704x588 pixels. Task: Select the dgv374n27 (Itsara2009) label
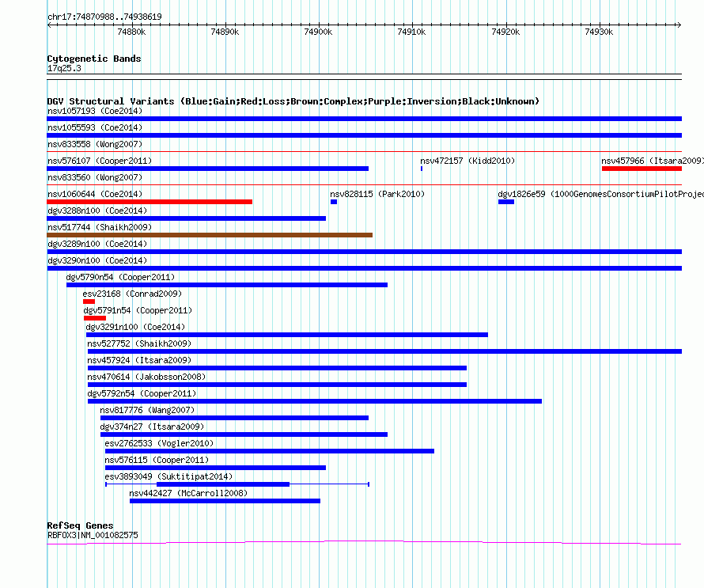[152, 427]
